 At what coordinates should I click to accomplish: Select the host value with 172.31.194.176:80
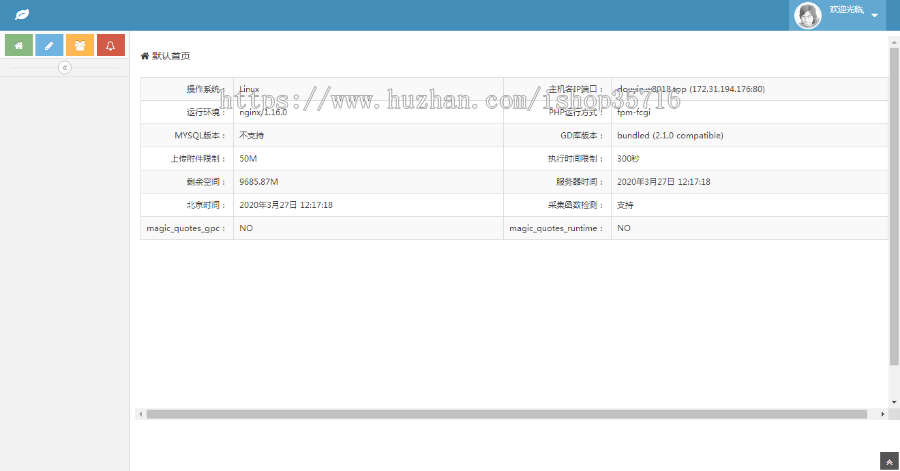click(x=691, y=89)
